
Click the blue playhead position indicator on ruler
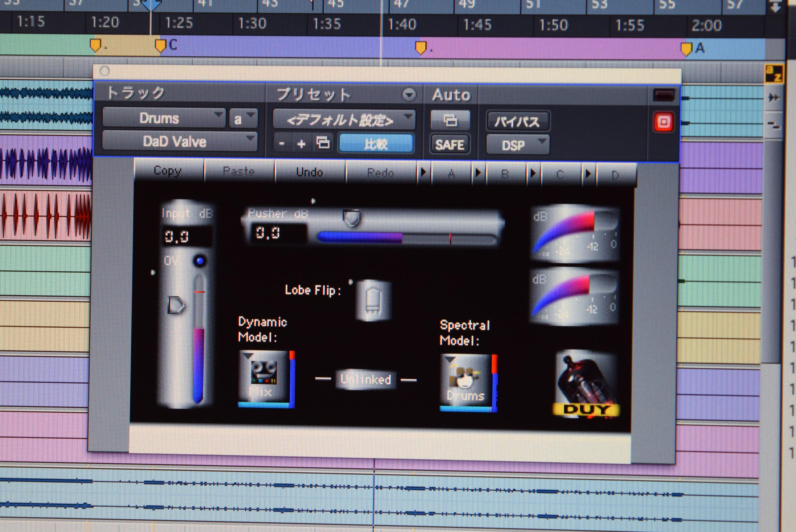[151, 5]
